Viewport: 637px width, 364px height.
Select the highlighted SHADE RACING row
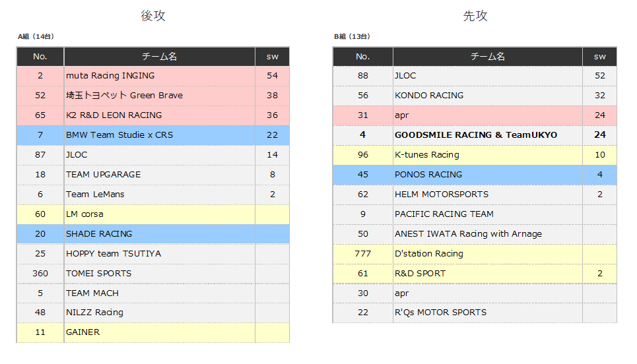[x=99, y=234]
